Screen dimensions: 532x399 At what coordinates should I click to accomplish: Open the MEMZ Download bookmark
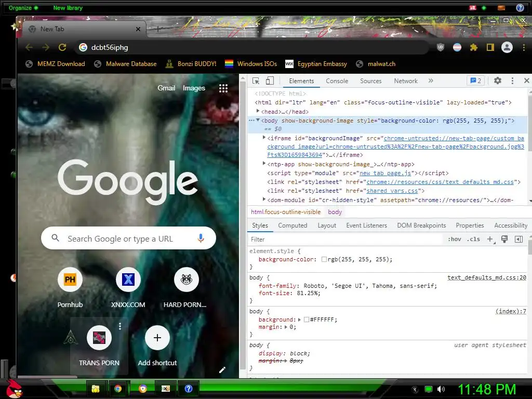(55, 64)
